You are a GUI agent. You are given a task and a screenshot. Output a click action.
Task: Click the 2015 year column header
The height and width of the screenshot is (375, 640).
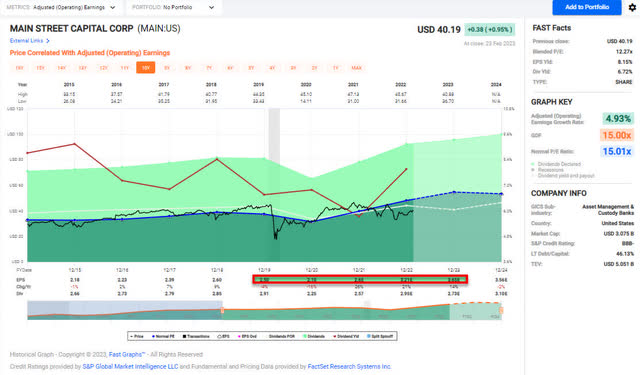click(69, 84)
